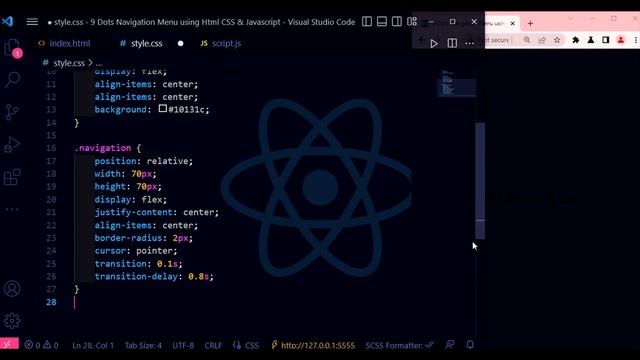Click the 'position: relative;' line
Viewport: 640px width, 360px height.
point(144,161)
